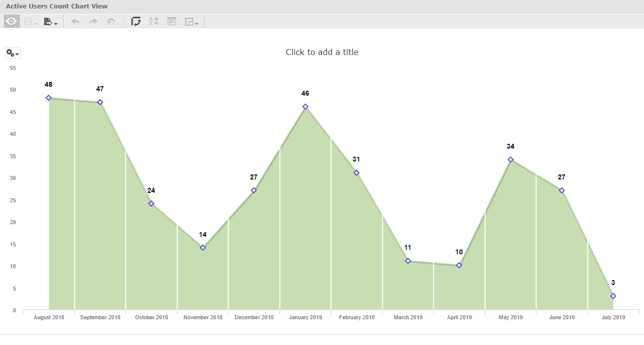
Task: Open the checklist options dropdown
Action: (x=191, y=22)
